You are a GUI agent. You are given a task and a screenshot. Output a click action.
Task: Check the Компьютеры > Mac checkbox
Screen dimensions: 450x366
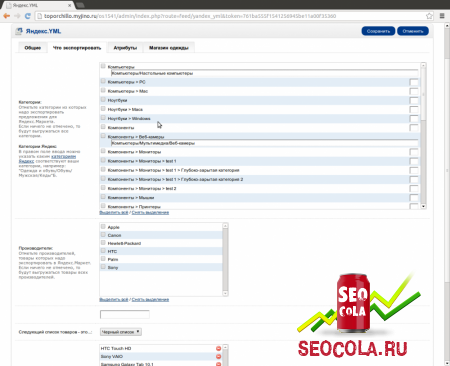click(103, 90)
